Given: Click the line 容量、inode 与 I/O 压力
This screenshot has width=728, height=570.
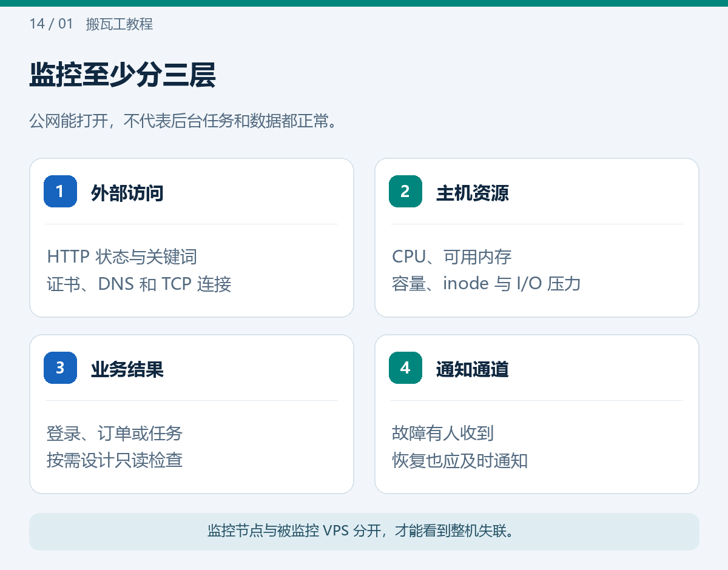Looking at the screenshot, I should tap(487, 284).
